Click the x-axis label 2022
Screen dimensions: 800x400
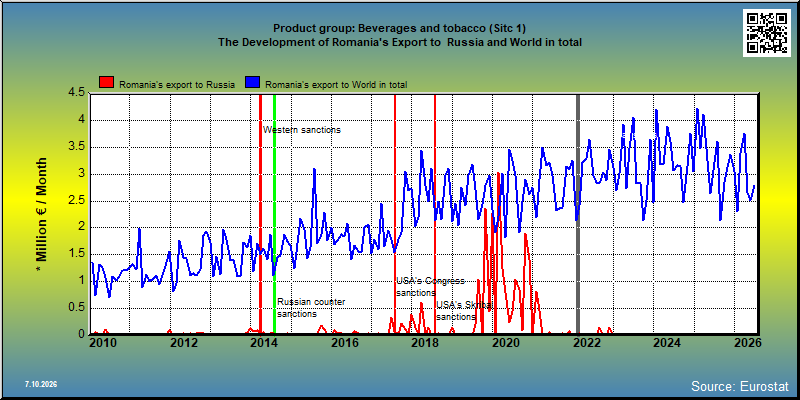pos(586,342)
